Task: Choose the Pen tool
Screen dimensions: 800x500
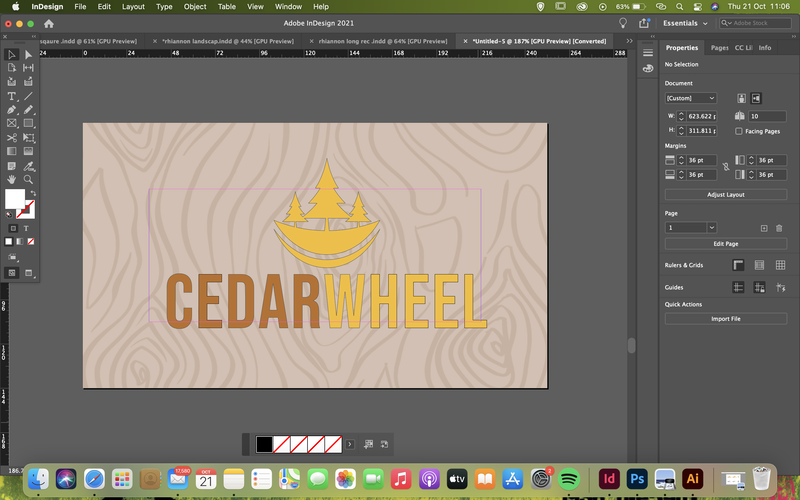Action: [11, 110]
